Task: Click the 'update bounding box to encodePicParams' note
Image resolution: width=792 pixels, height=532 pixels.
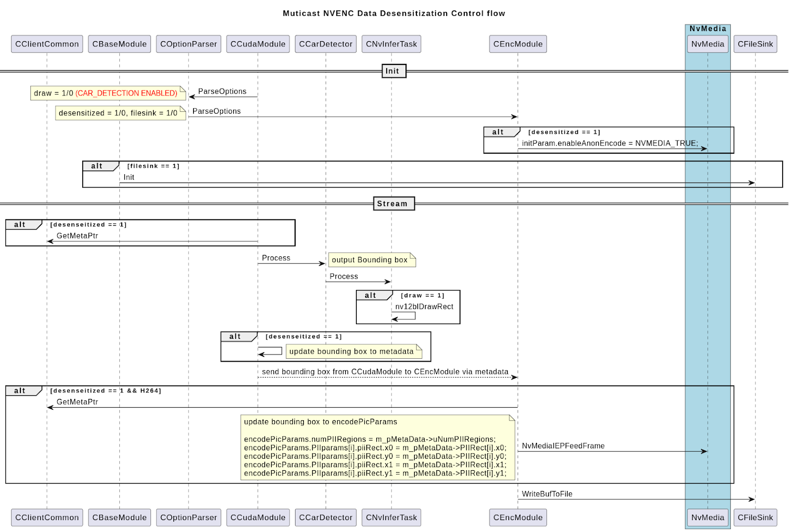Action: click(378, 447)
